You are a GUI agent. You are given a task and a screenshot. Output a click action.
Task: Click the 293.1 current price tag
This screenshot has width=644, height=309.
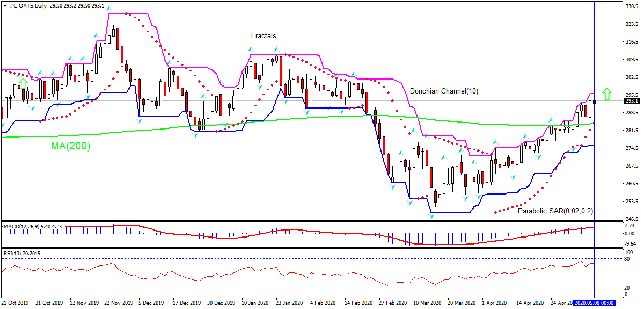632,100
